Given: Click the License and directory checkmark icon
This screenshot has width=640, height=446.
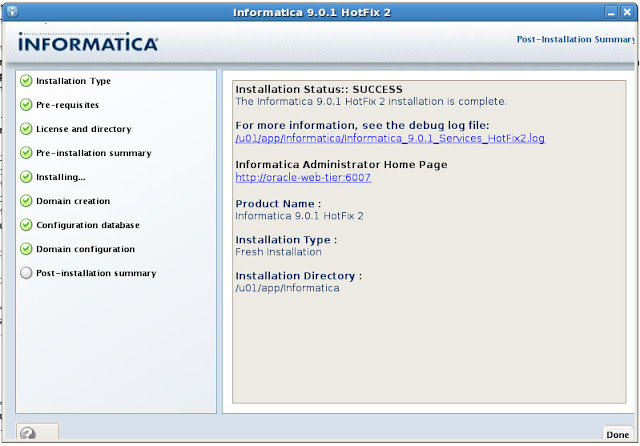Looking at the screenshot, I should 26,129.
